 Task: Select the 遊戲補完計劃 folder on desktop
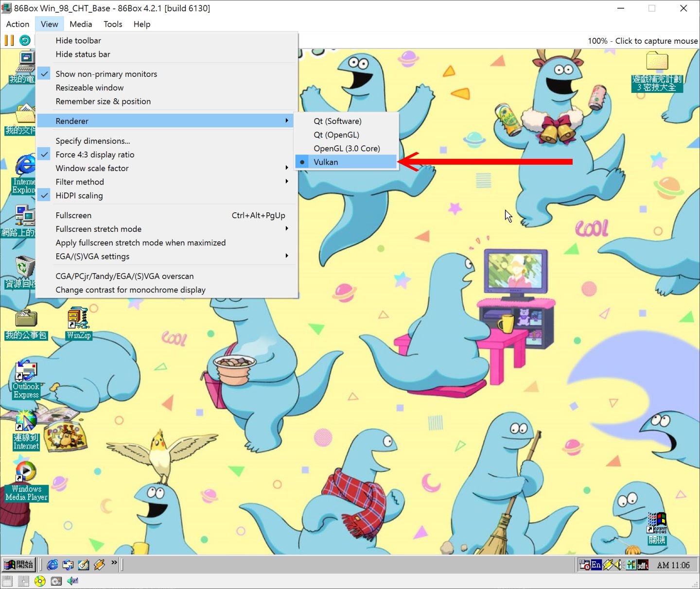click(x=657, y=71)
